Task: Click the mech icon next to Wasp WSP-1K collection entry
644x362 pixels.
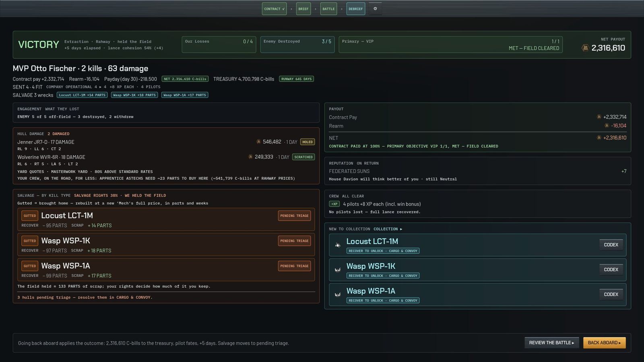Action: (338, 270)
